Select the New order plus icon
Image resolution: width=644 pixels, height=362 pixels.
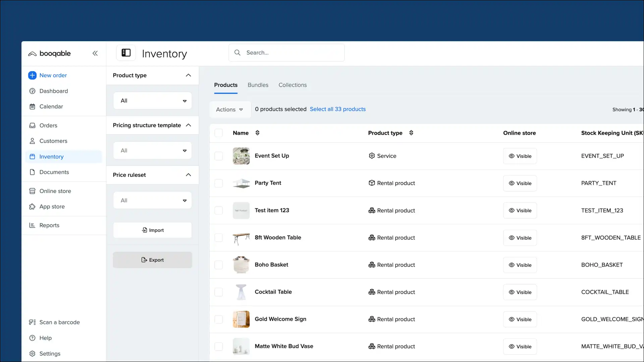[x=32, y=75]
